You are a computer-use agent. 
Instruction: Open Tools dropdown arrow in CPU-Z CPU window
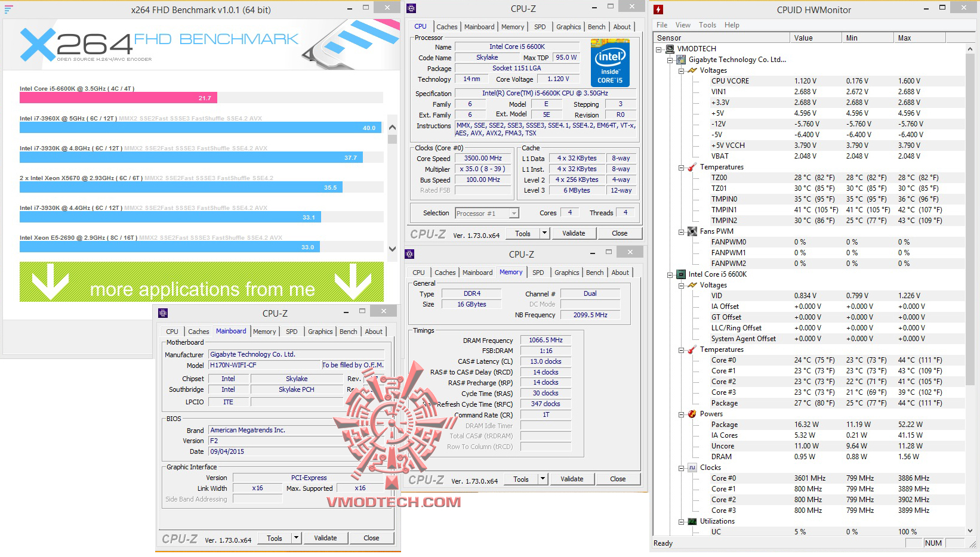coord(544,233)
